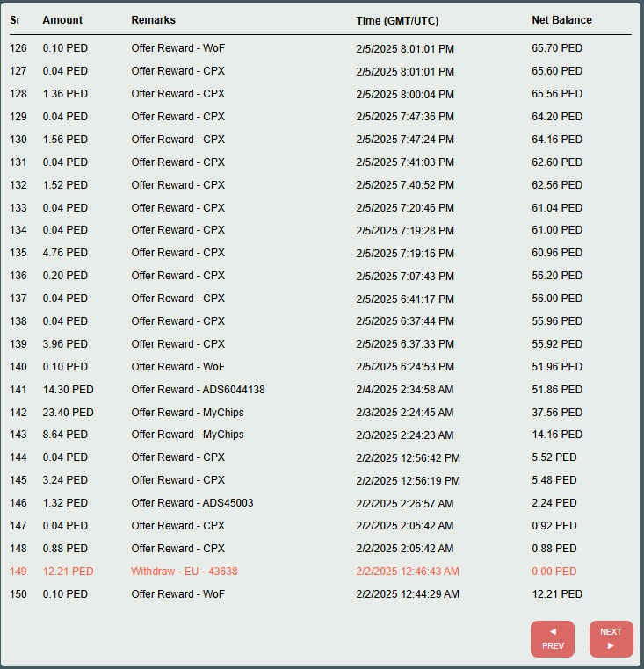644x669 pixels.
Task: Select net balance 14.16 PED
Action: tap(557, 435)
